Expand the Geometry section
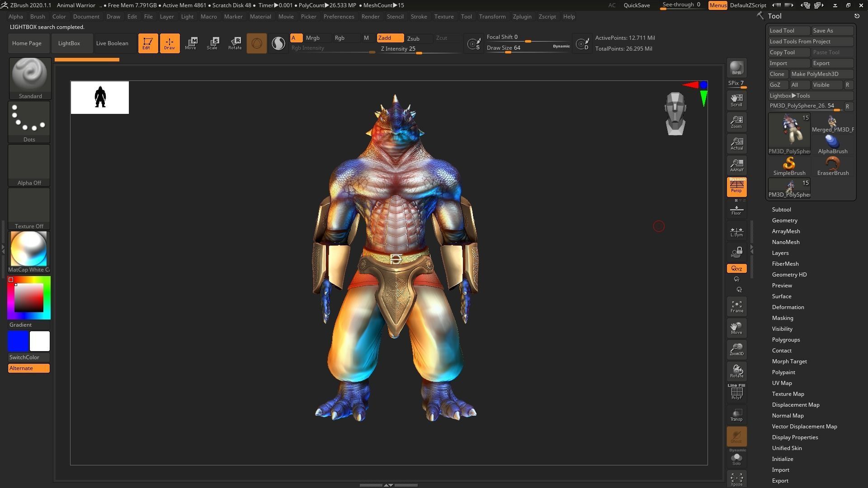This screenshot has width=868, height=488. click(x=784, y=220)
